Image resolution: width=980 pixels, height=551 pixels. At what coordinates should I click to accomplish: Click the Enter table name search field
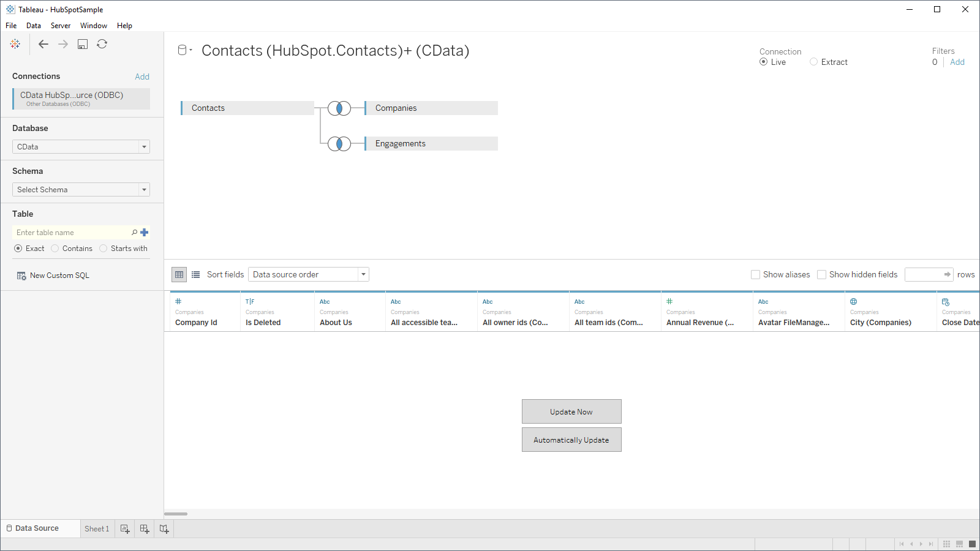coord(70,232)
